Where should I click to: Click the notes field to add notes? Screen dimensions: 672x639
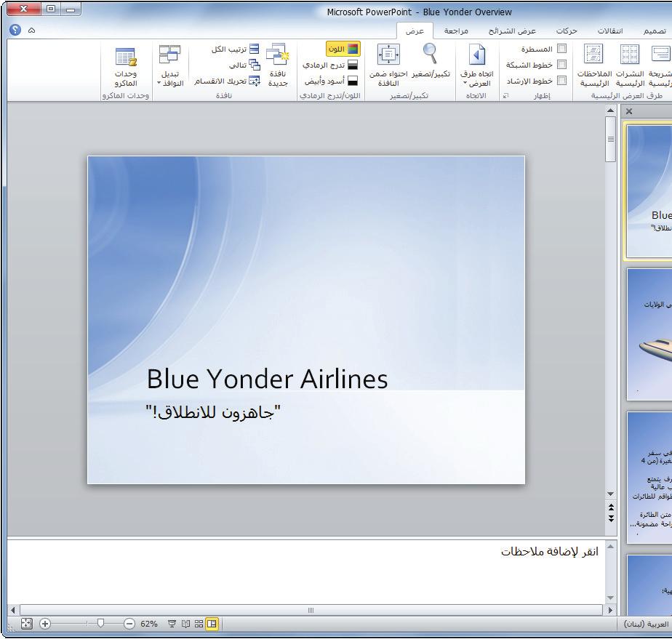pos(305,571)
